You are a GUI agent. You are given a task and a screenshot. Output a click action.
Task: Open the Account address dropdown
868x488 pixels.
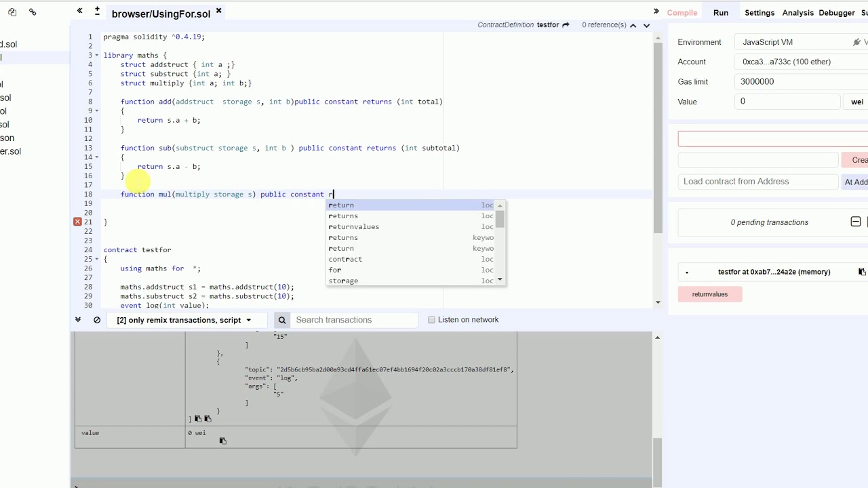[x=800, y=62]
